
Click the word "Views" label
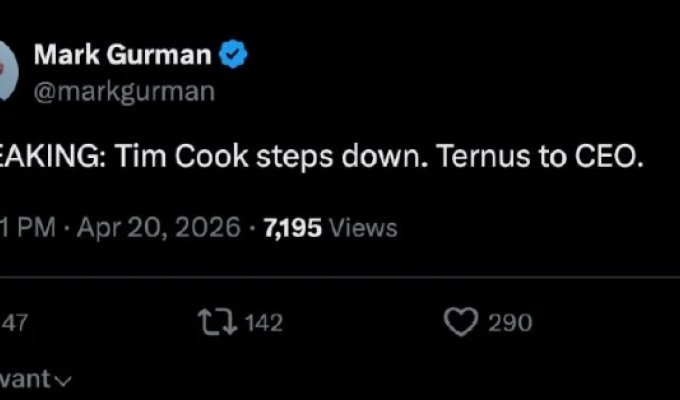(x=363, y=228)
